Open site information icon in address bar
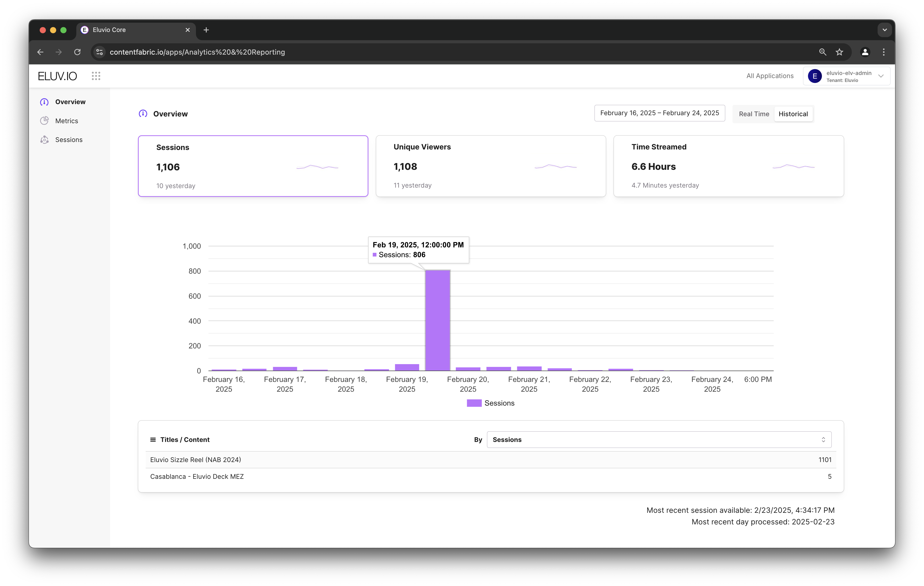The height and width of the screenshot is (586, 924). coord(99,52)
